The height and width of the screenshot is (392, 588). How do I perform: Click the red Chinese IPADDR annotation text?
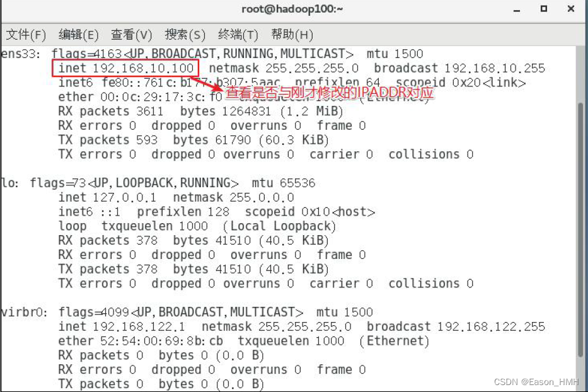330,93
